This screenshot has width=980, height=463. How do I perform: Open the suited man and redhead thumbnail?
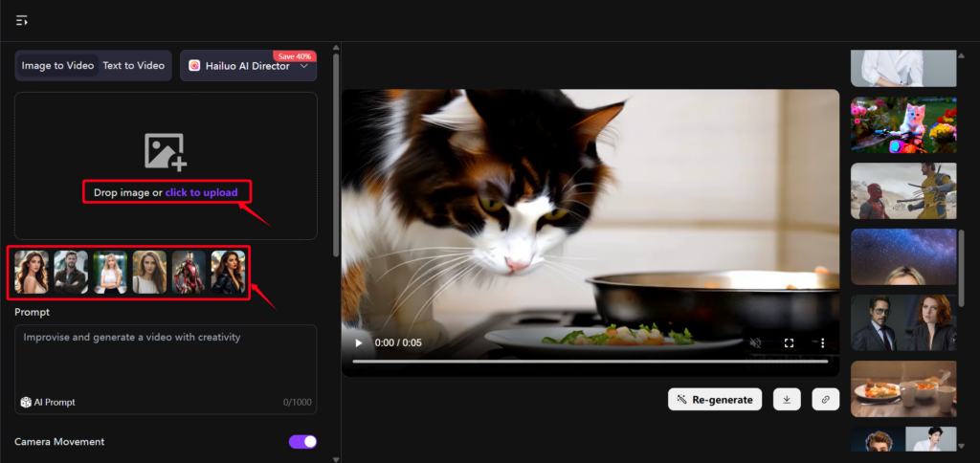click(x=903, y=323)
